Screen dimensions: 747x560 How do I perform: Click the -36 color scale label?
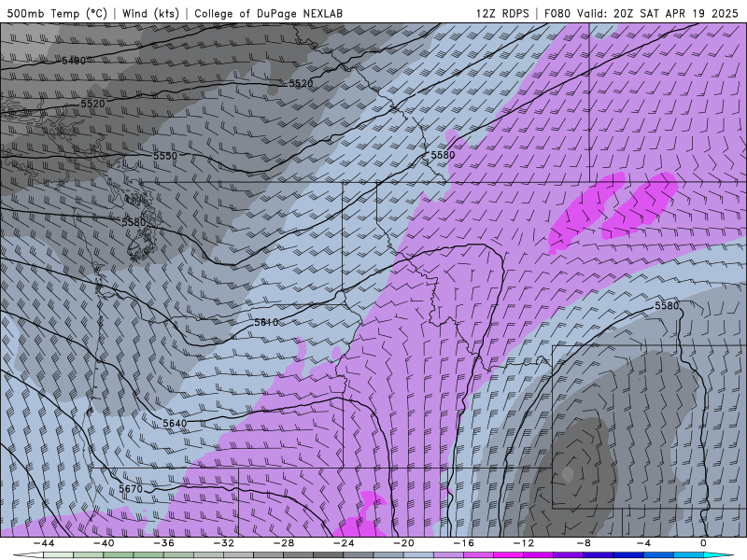coord(164,543)
